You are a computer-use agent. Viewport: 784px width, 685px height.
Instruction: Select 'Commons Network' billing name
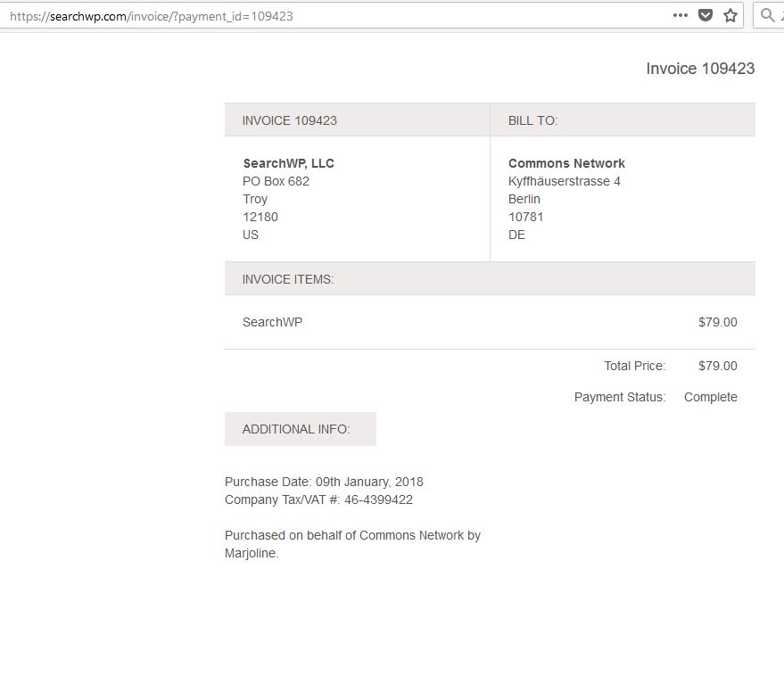point(566,163)
